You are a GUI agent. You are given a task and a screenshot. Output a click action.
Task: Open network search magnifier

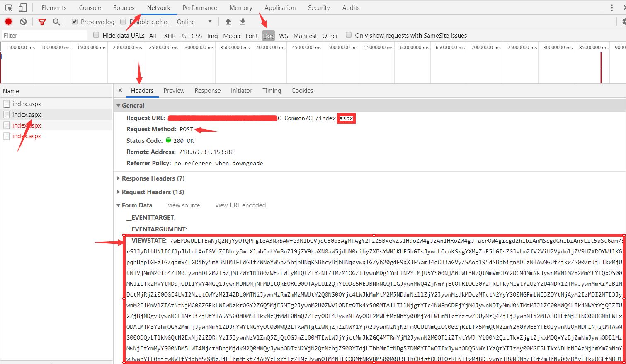pyautogui.click(x=56, y=22)
